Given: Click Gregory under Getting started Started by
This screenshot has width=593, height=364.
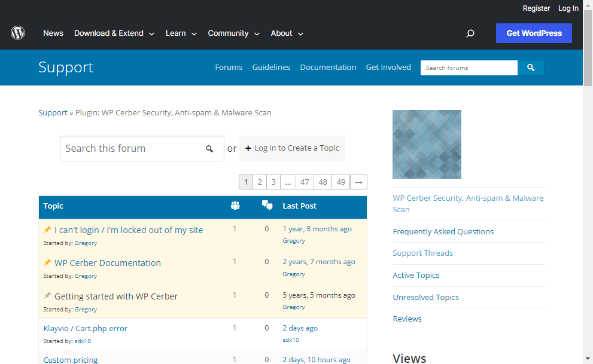Looking at the screenshot, I should coord(86,310).
